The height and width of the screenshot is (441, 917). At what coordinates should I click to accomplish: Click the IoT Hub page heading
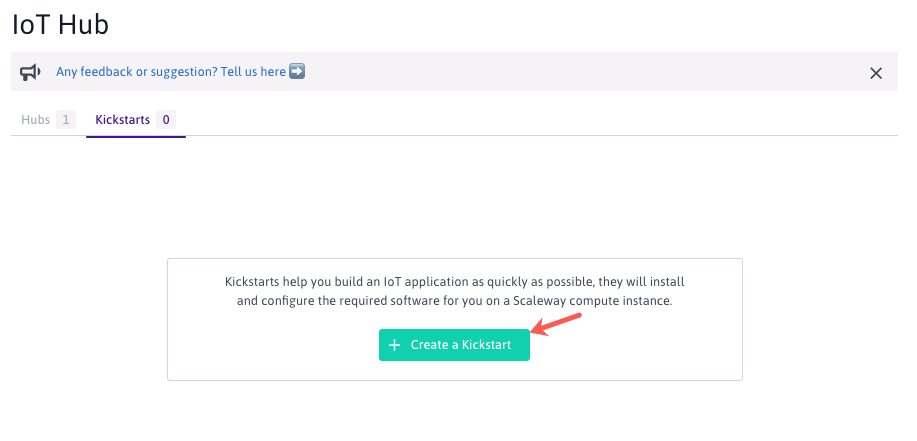point(60,25)
